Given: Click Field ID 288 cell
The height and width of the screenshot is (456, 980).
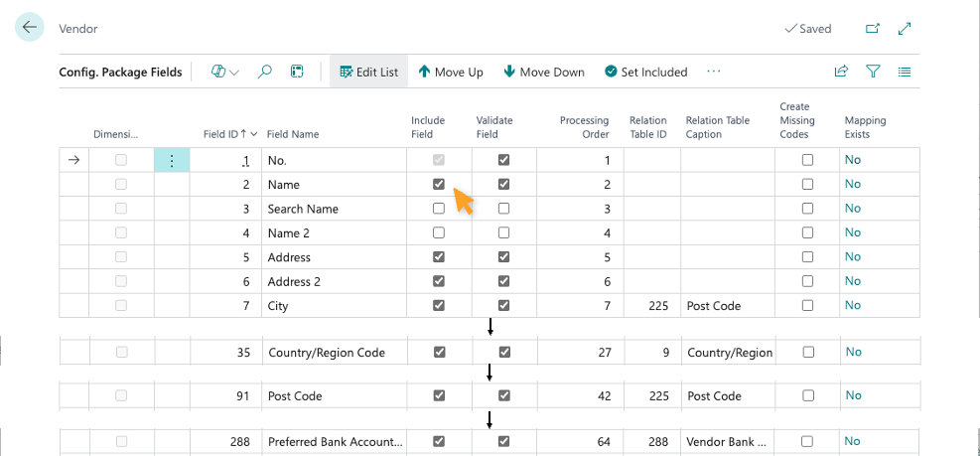Looking at the screenshot, I should point(226,442).
